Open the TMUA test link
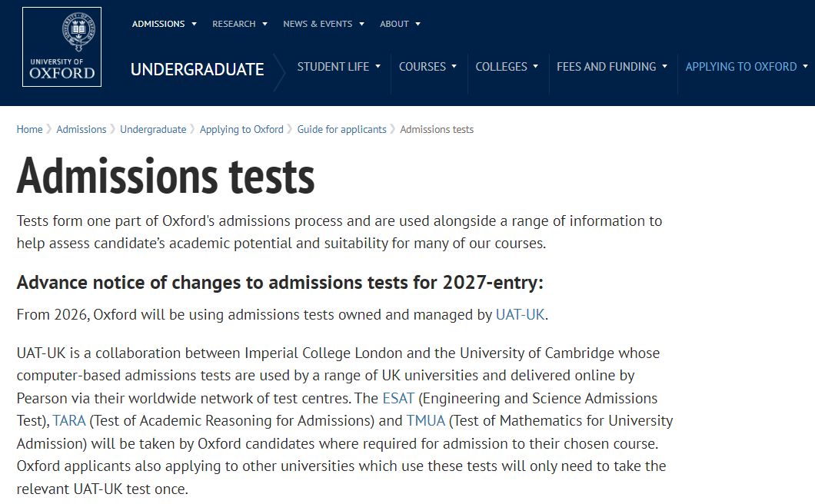Screen dimensions: 815x504 [426, 421]
